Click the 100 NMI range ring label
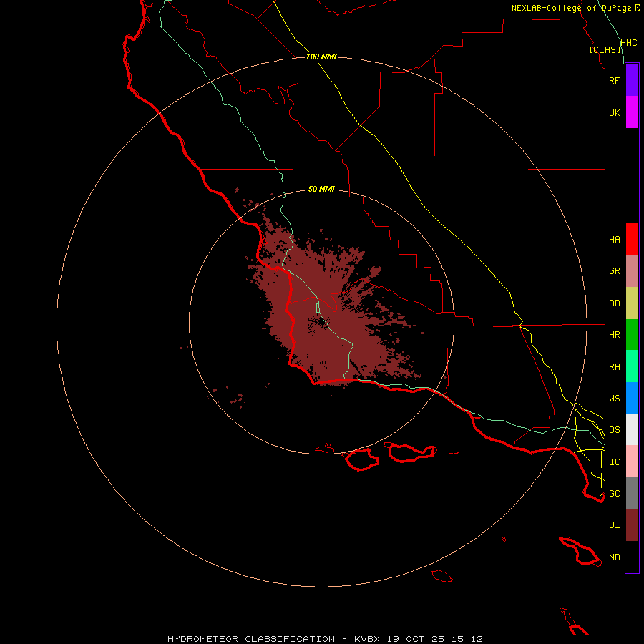 (321, 57)
